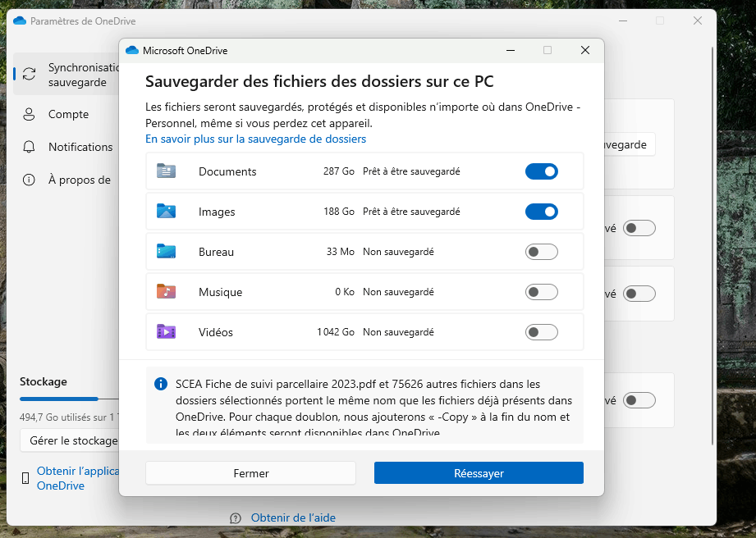The width and height of the screenshot is (756, 538).
Task: Click the Documents row label
Action: [227, 171]
